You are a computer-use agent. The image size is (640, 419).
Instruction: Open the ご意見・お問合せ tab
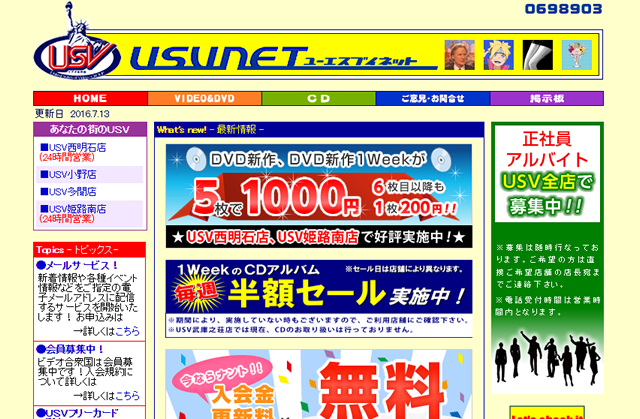(x=433, y=98)
